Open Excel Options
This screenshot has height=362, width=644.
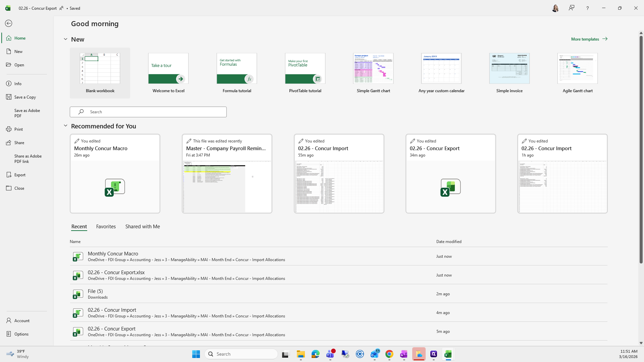point(21,334)
